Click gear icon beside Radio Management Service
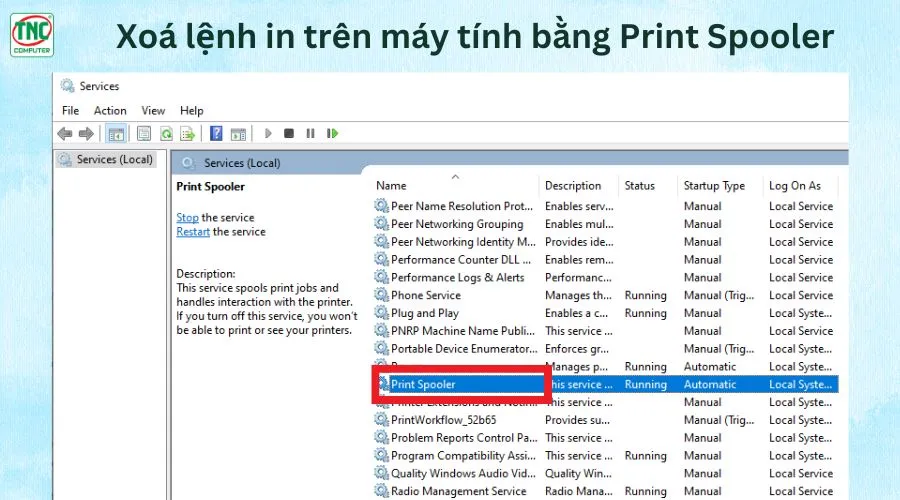 tap(381, 490)
